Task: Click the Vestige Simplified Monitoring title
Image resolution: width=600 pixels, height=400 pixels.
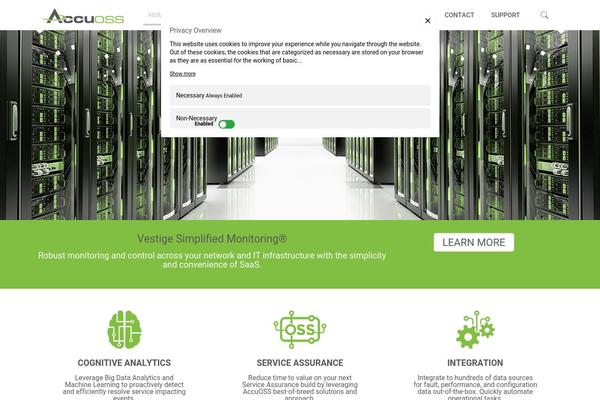Action: (x=212, y=238)
